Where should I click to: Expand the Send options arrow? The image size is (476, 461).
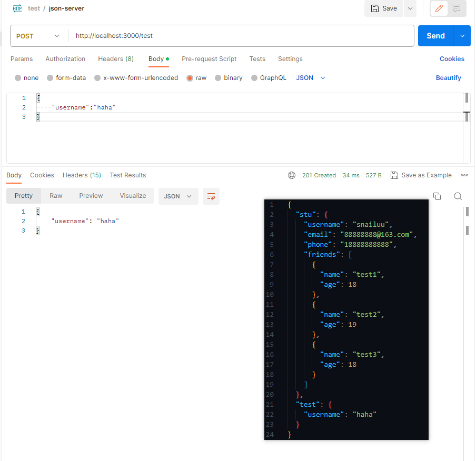[462, 36]
